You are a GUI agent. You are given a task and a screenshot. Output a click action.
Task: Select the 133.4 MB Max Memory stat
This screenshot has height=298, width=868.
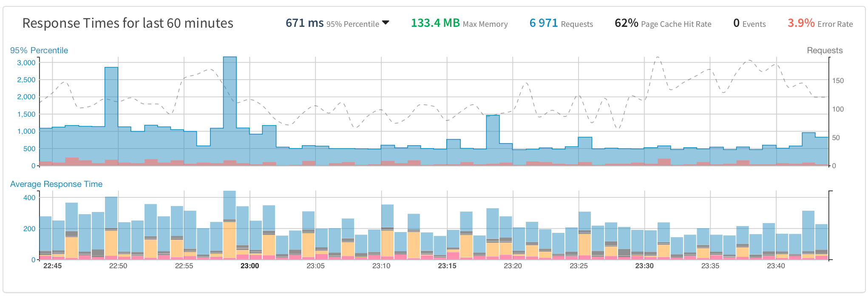pos(459,23)
